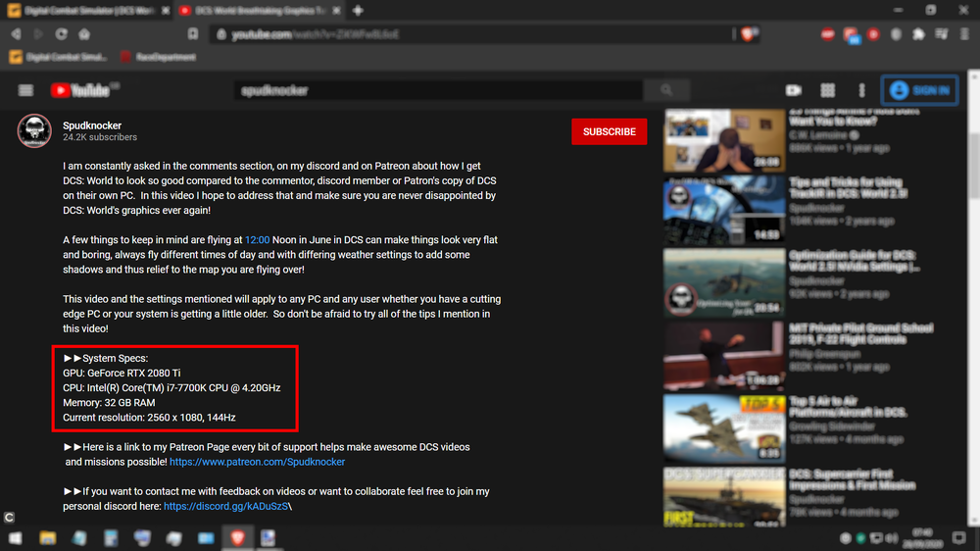Open the browser main menu icon
The image size is (980, 551).
964,34
